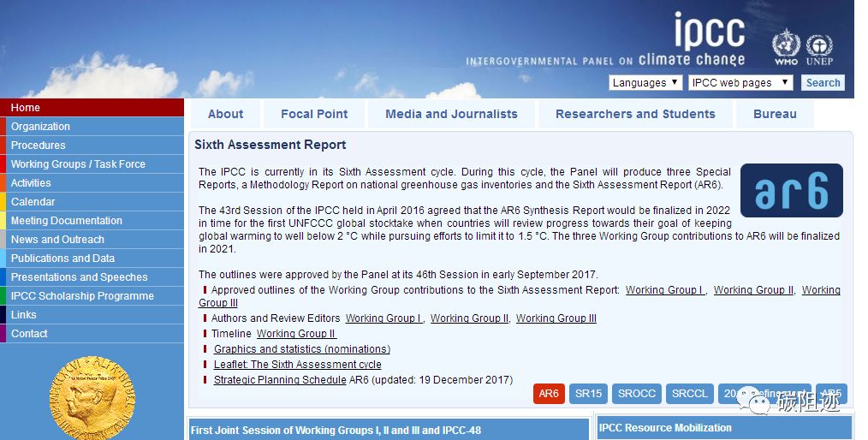Open the Focal Point tab
868x440 pixels.
tap(314, 114)
